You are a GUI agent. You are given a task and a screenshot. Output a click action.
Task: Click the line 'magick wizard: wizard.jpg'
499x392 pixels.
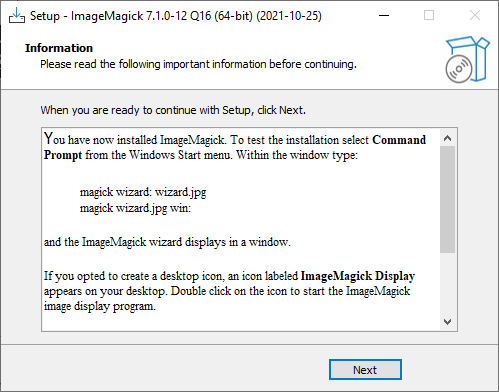click(143, 192)
